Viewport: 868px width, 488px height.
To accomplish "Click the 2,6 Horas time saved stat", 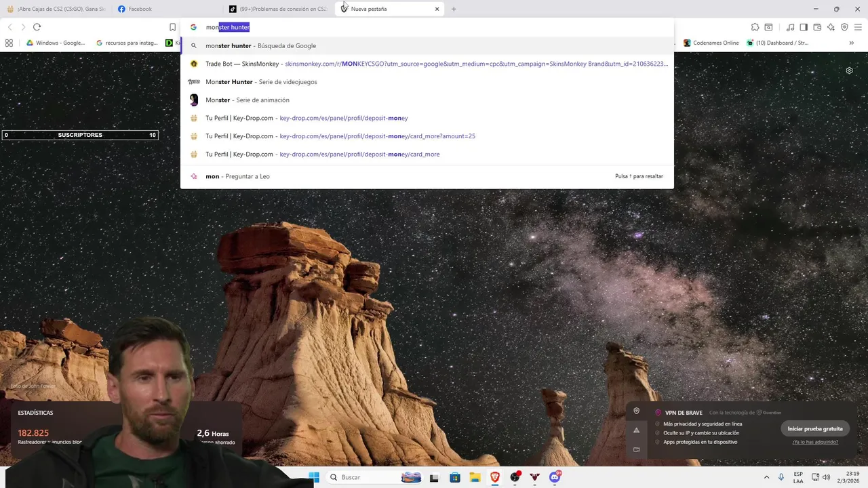I will click(212, 433).
